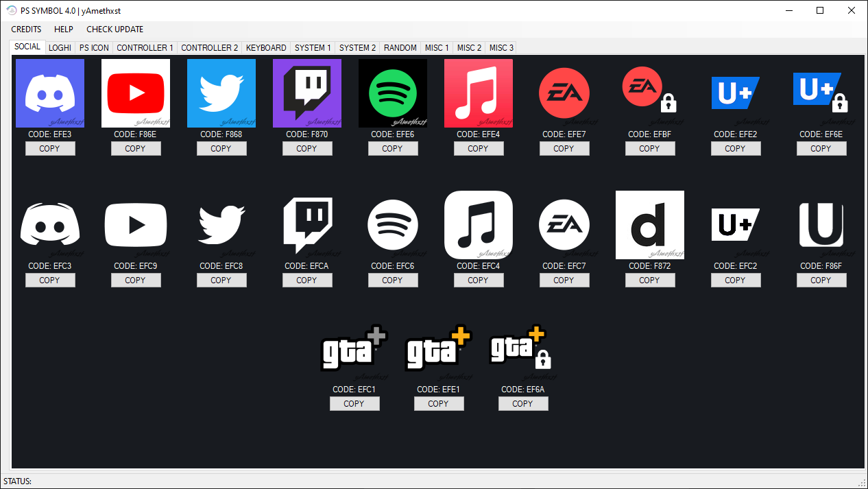Image resolution: width=868 pixels, height=489 pixels.
Task: Switch to the LOGHI tab
Action: 60,48
